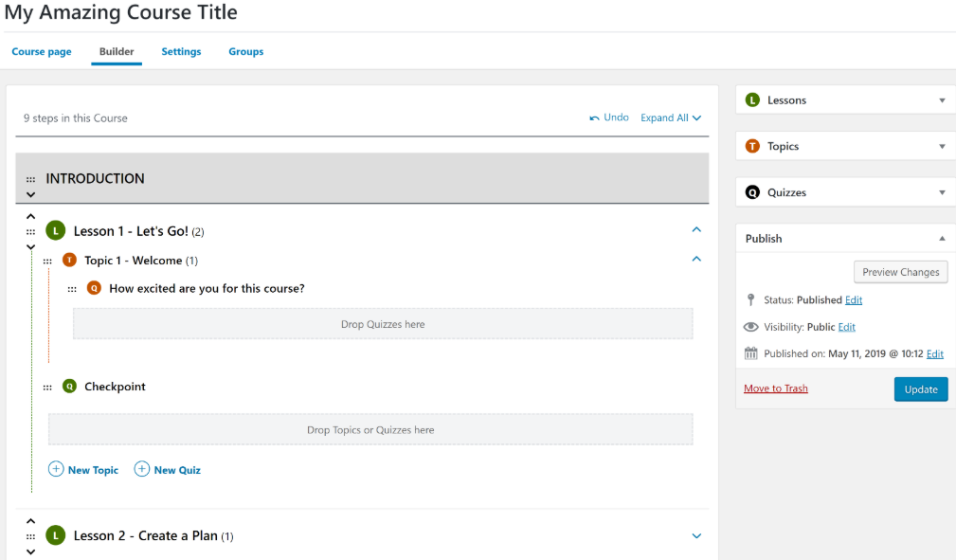
Task: Grab the drag handle on the INTRODUCTION section
Action: tap(30, 178)
